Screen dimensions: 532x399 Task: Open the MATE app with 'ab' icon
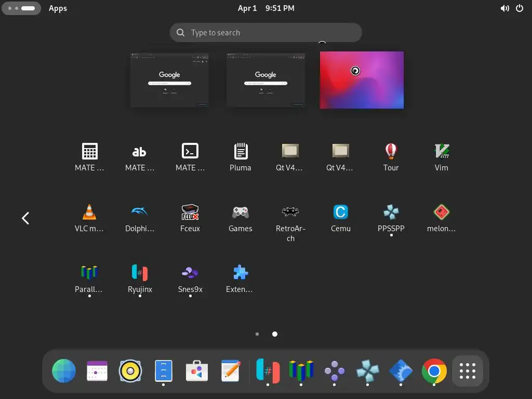click(x=139, y=157)
